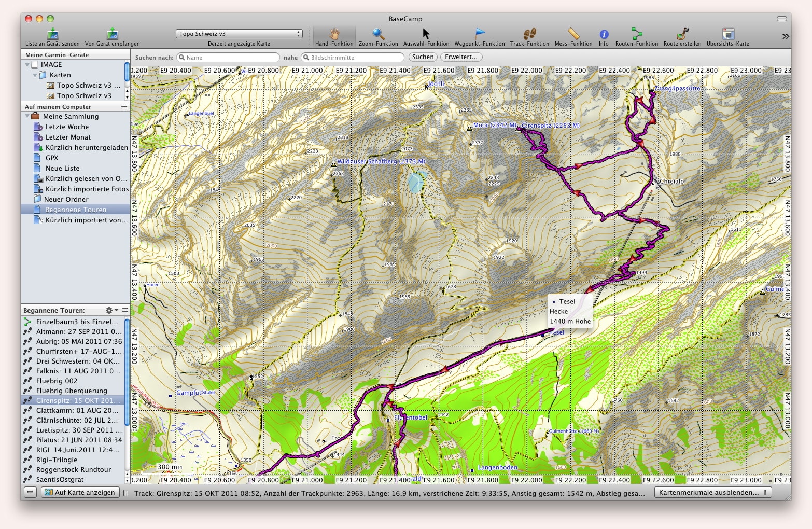The width and height of the screenshot is (812, 529).
Task: Click the Bildschirmmitte location field
Action: [353, 58]
